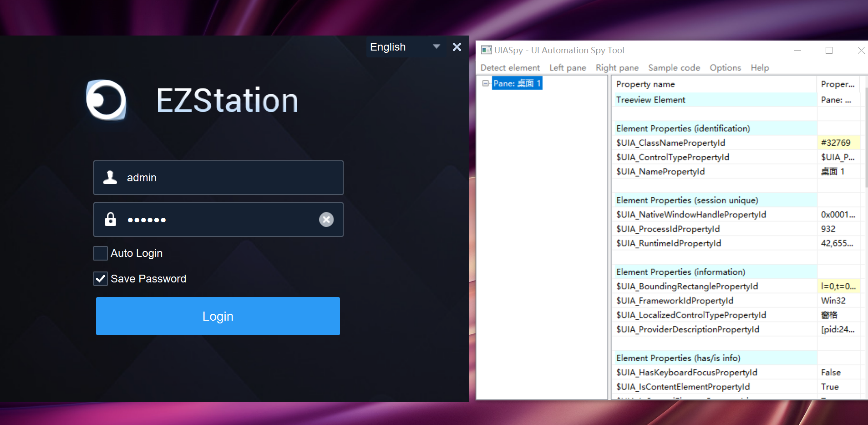Viewport: 868px width, 425px height.
Task: Minimize the UIASpy window
Action: tap(797, 50)
